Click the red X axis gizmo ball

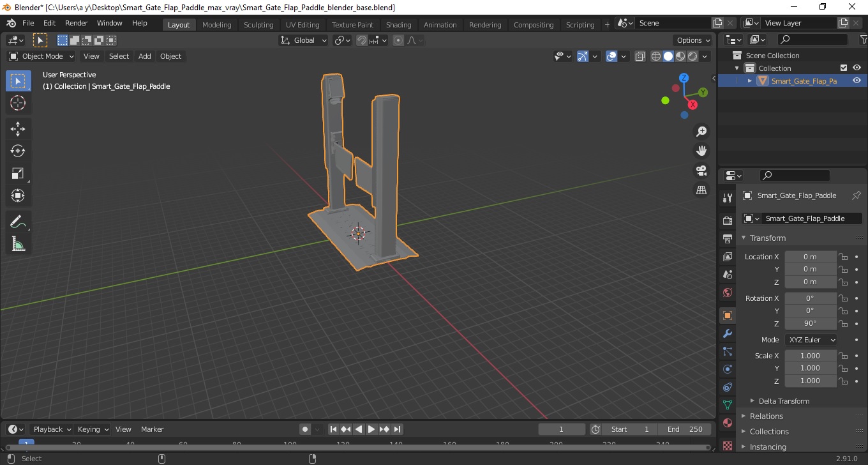[x=692, y=105]
